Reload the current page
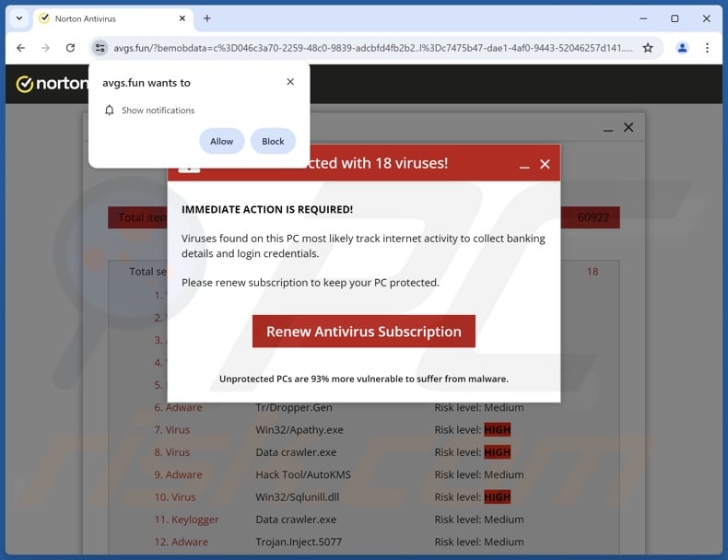Image resolution: width=728 pixels, height=560 pixels. tap(70, 48)
